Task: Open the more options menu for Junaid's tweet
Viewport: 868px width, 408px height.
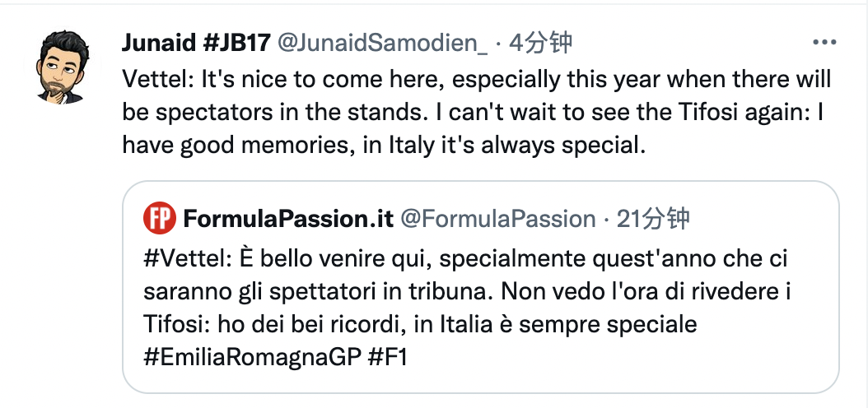Action: coord(824,43)
